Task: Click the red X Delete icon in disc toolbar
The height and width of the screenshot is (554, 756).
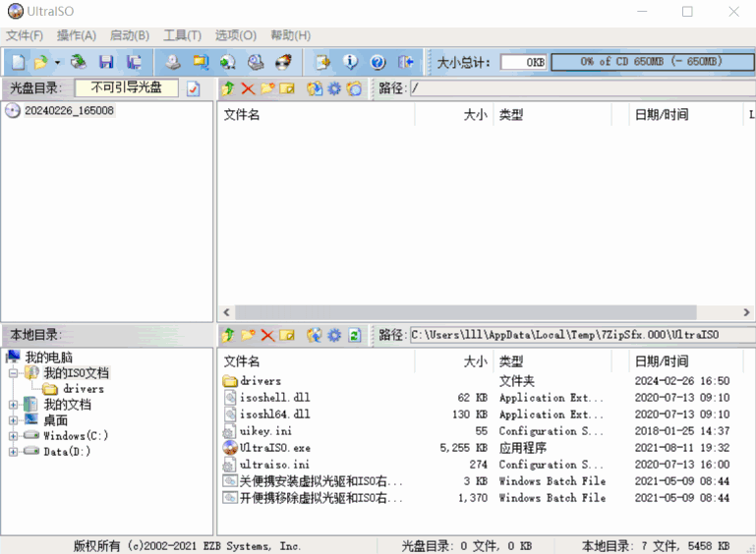Action: tap(248, 88)
